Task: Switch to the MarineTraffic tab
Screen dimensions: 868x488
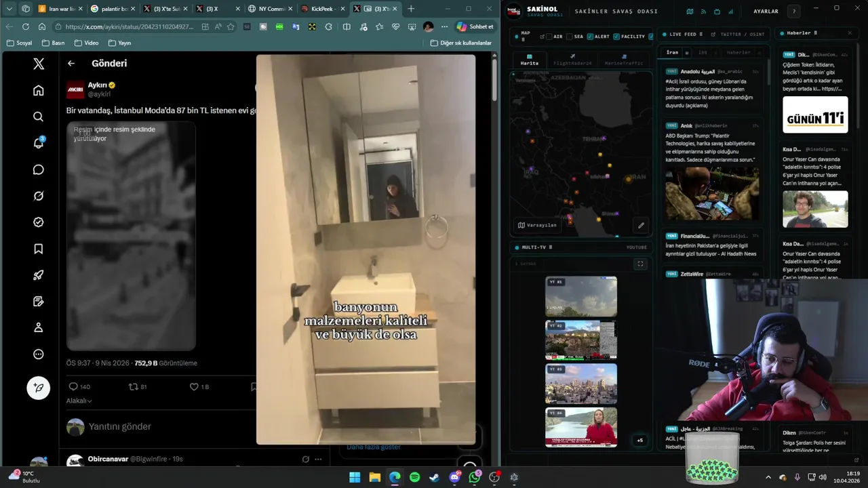Action: [624, 60]
